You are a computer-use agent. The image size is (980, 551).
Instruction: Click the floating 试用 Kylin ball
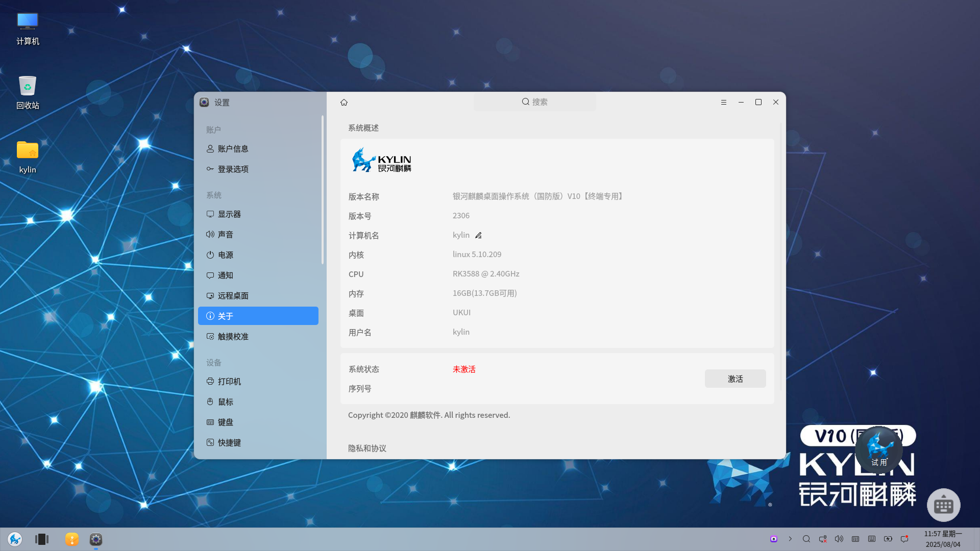[x=879, y=450]
